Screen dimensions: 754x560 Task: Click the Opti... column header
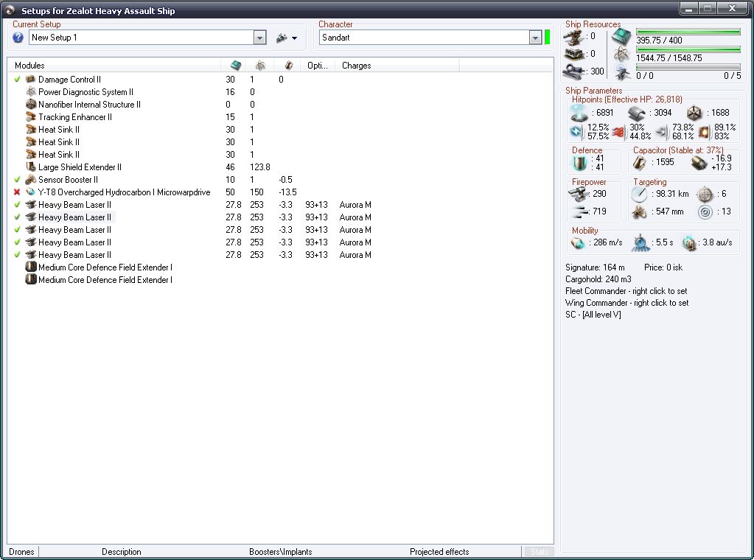coord(318,66)
